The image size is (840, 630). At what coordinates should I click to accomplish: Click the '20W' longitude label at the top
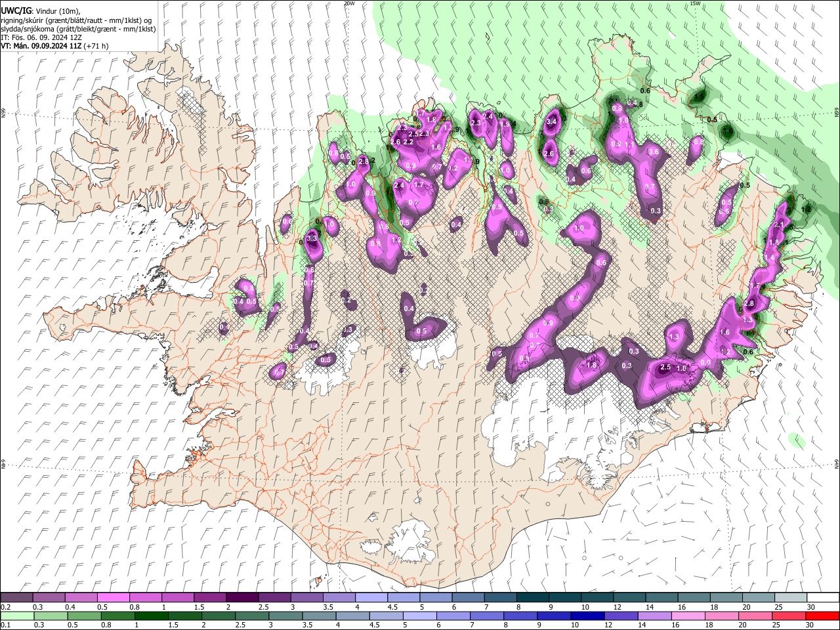(349, 3)
